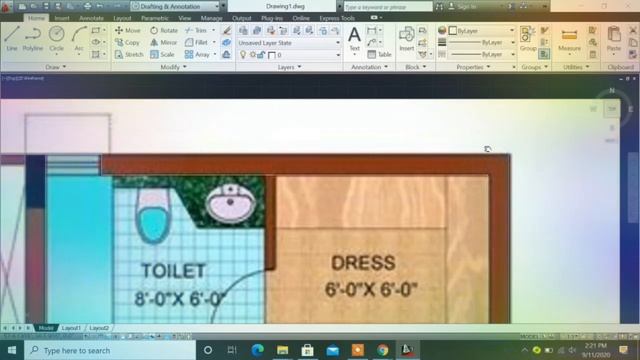Click the Text annotation tool

tap(354, 38)
